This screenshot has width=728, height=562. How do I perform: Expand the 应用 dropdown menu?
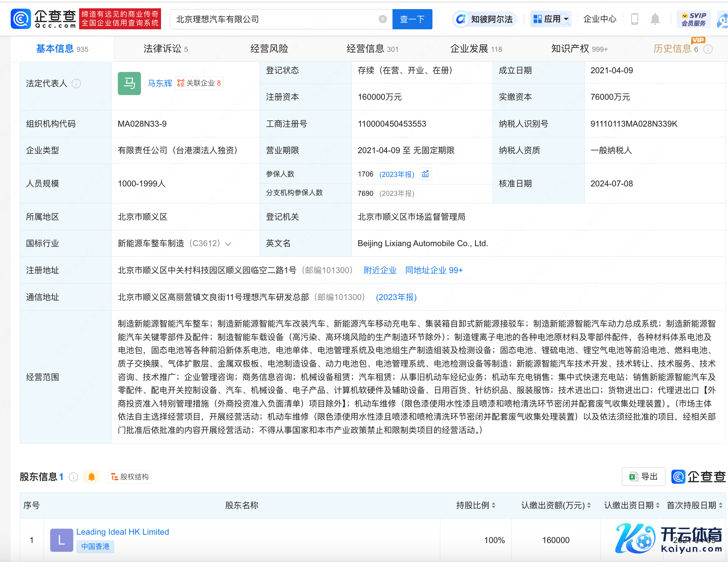click(551, 19)
